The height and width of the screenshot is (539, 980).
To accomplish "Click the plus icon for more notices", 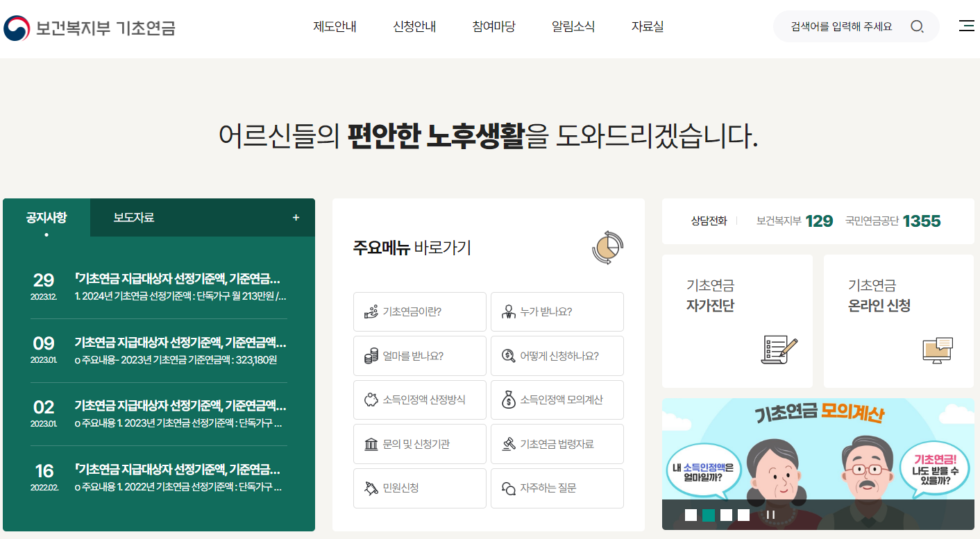I will (296, 218).
